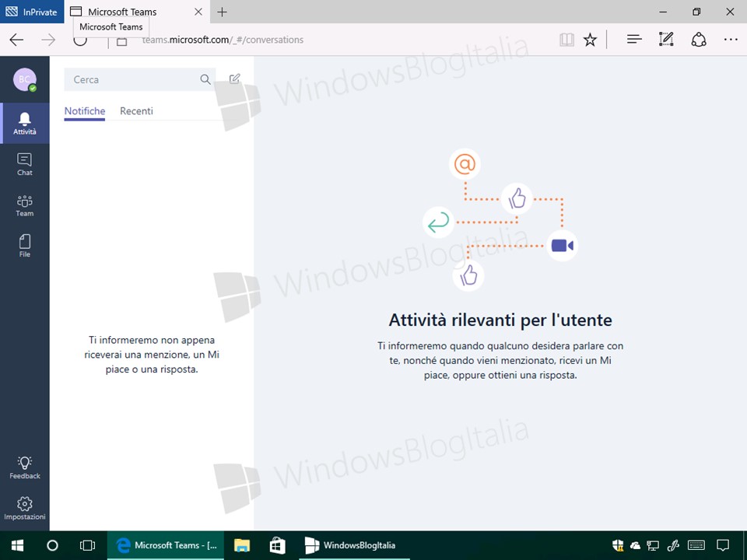Click the address bar URL

point(223,40)
